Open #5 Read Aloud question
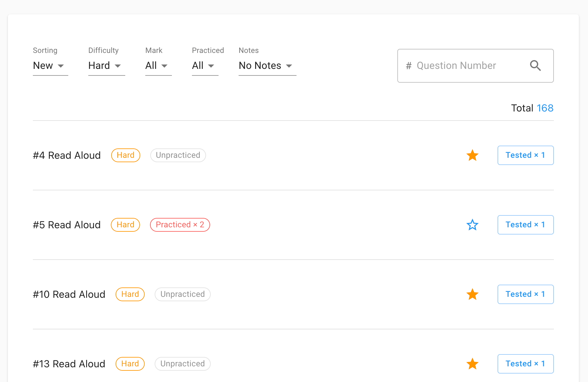The height and width of the screenshot is (382, 588). pyautogui.click(x=67, y=225)
